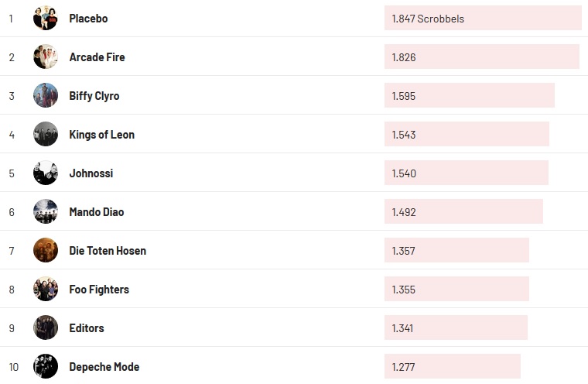Visit the Depeche Mode artist link
The height and width of the screenshot is (384, 588).
click(x=104, y=367)
